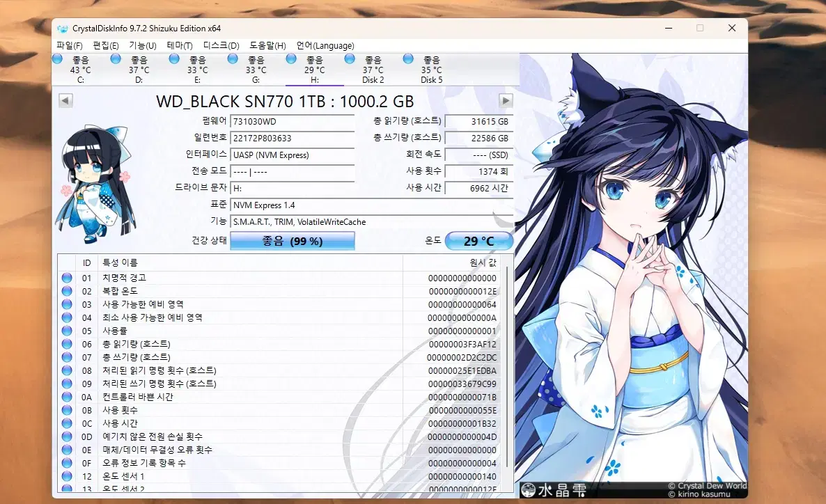
Task: Open the 언어(Language) menu
Action: (x=325, y=45)
